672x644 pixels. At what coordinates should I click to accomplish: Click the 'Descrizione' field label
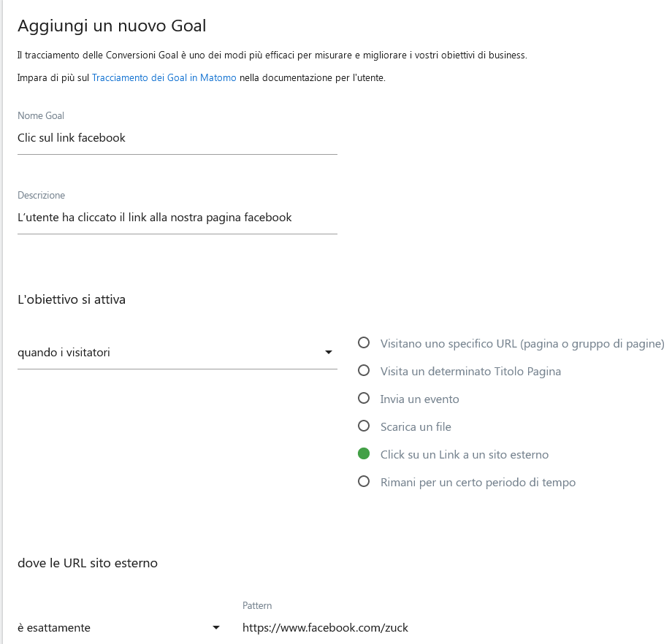pos(41,196)
